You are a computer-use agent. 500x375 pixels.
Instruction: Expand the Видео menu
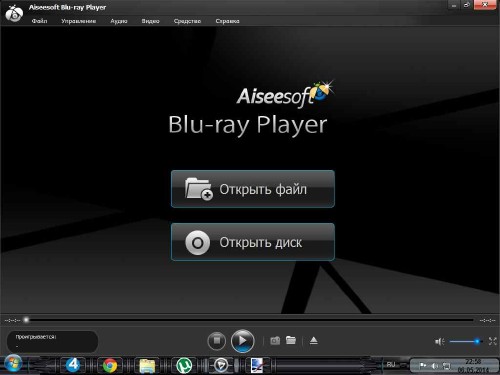point(150,21)
